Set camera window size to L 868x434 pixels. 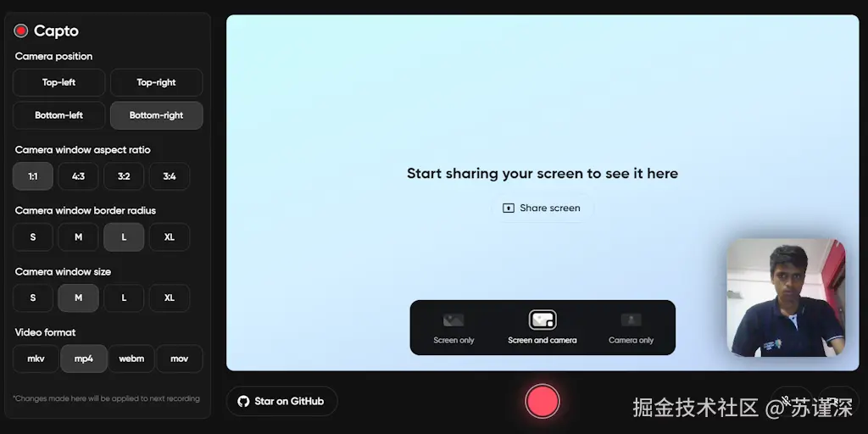pos(124,298)
